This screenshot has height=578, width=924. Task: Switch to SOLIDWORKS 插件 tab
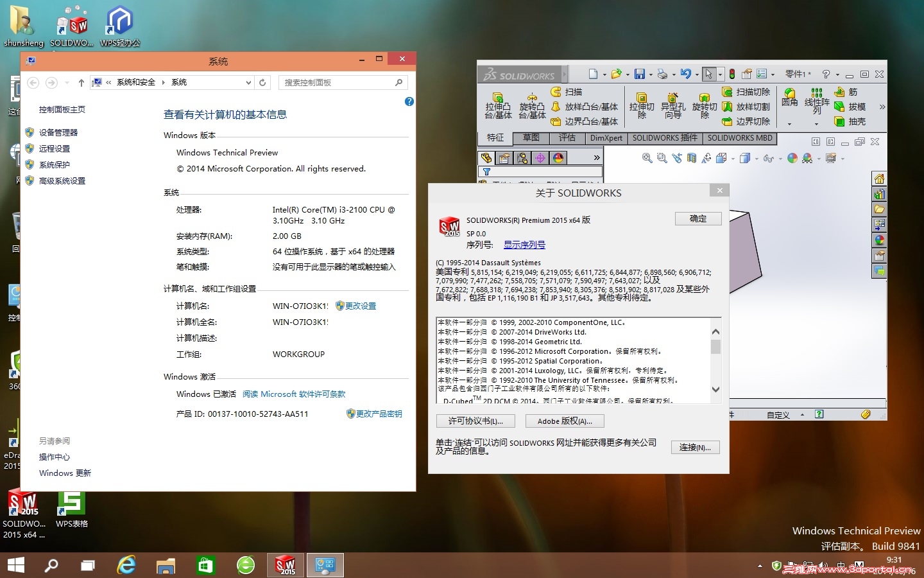(x=665, y=138)
